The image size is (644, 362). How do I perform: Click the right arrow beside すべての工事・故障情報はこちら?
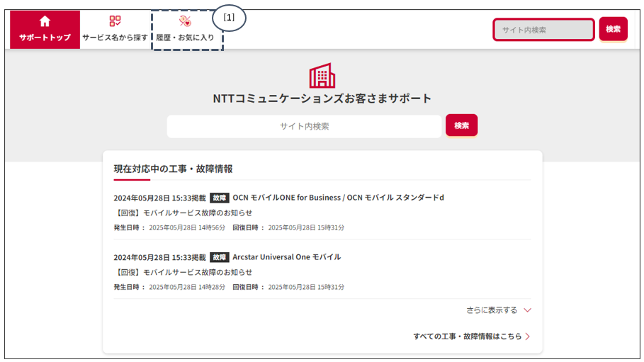pos(528,336)
